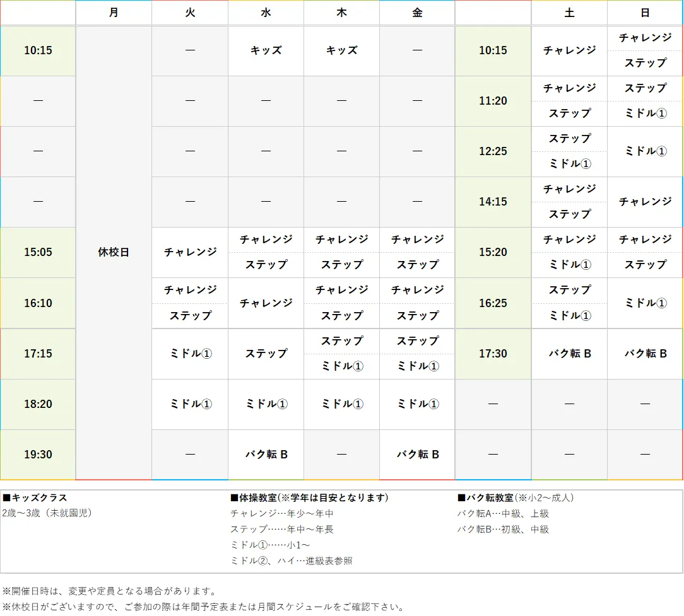The height and width of the screenshot is (616, 684).
Task: Click the ステップ……年中～年長 legend entry
Action: pyautogui.click(x=280, y=529)
